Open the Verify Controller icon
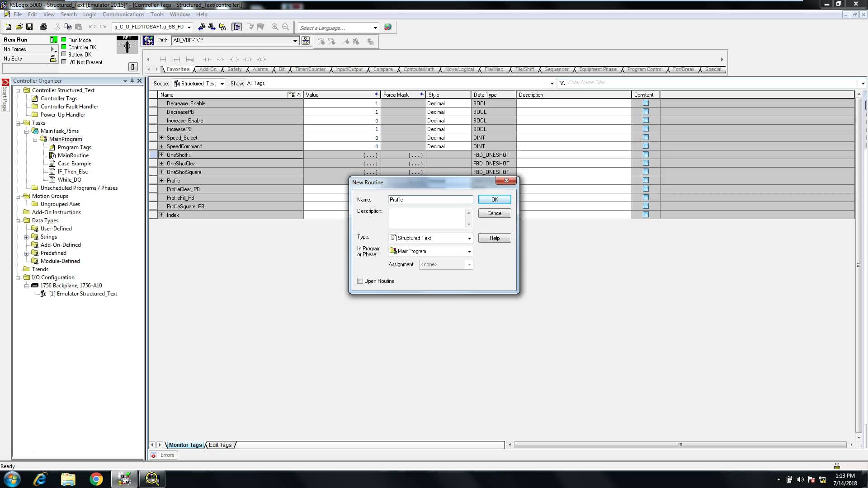Viewport: 868px width, 488px height. pyautogui.click(x=261, y=27)
